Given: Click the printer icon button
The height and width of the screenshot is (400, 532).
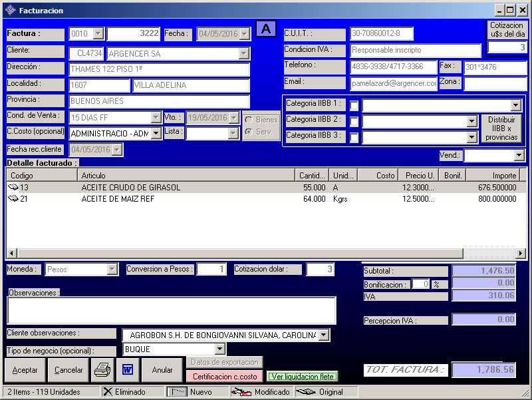Looking at the screenshot, I should pos(102,369).
